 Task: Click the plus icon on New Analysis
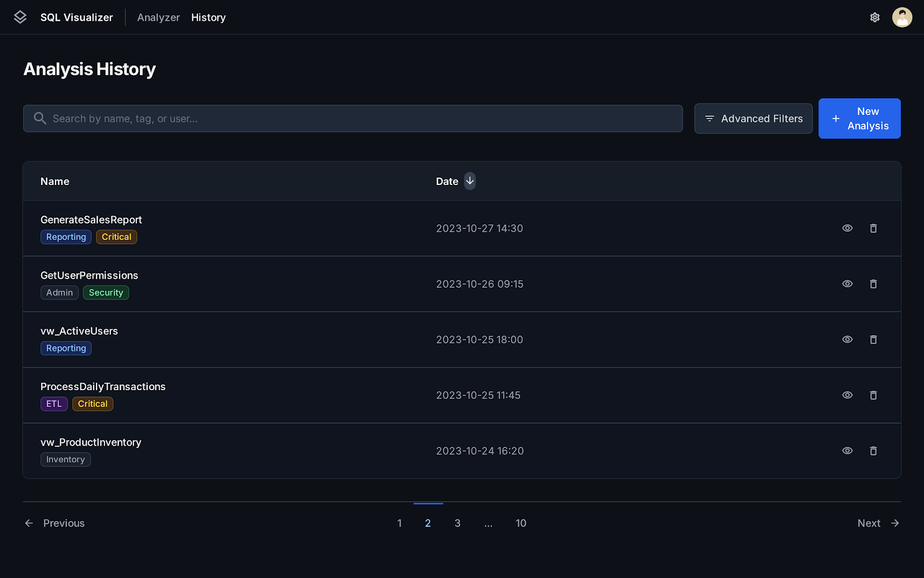[836, 118]
